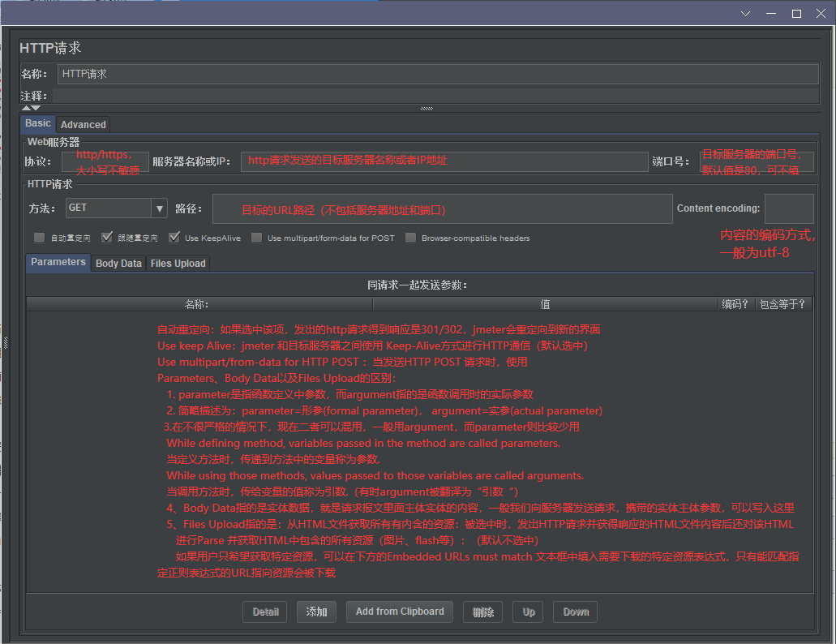Viewport: 836px width, 644px height.
Task: Disable the Use KeepAlive checkbox
Action: (x=174, y=238)
